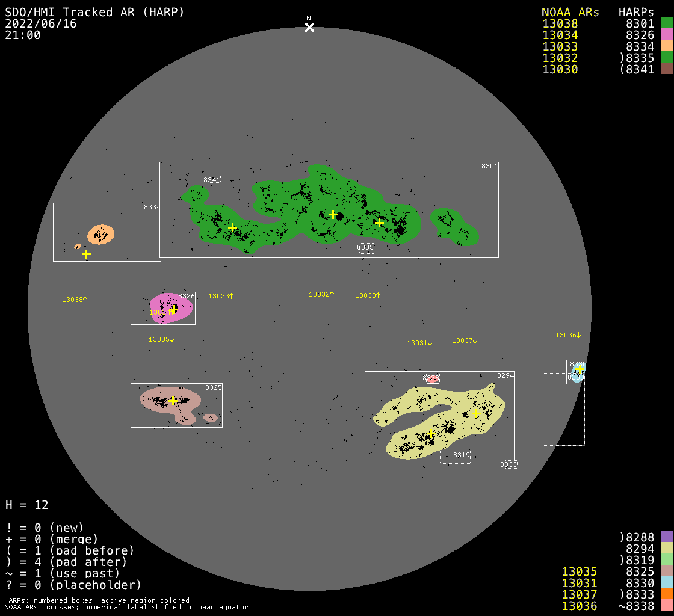Click the green legend swatch for HARP 8301
Viewport: 674px width, 616px height.
coord(666,23)
